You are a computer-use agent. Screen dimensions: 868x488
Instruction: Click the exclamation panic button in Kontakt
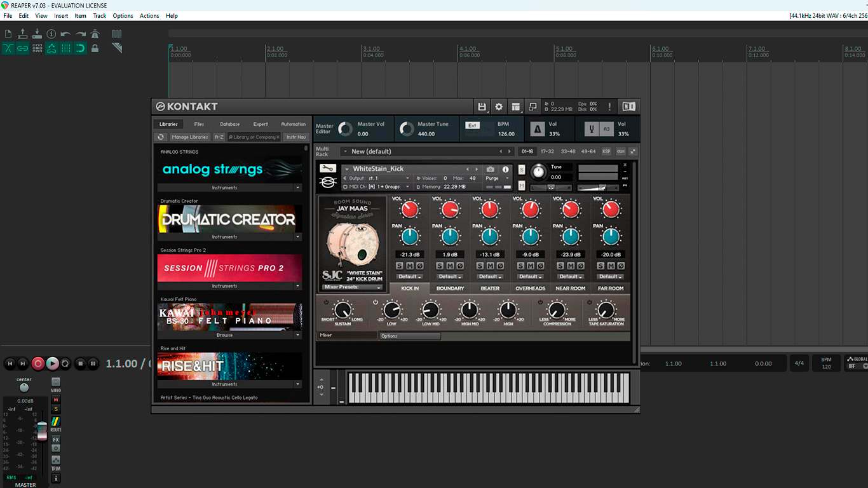610,107
